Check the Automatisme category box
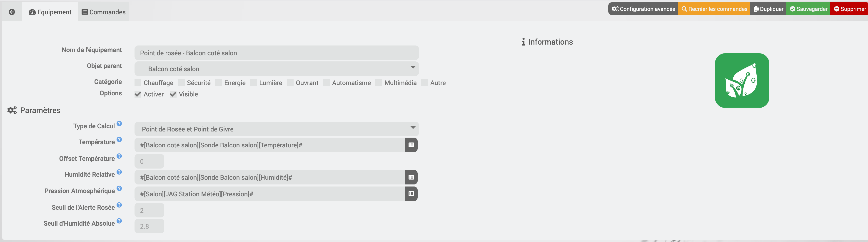Image resolution: width=868 pixels, height=242 pixels. click(327, 83)
